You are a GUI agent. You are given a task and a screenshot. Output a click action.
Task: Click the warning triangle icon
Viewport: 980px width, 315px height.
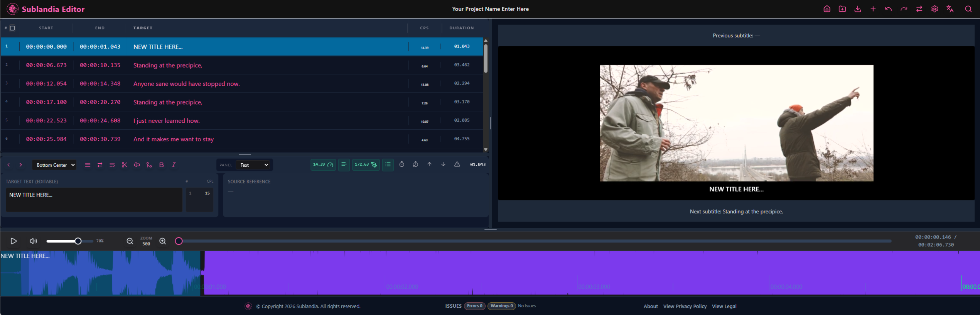[457, 164]
